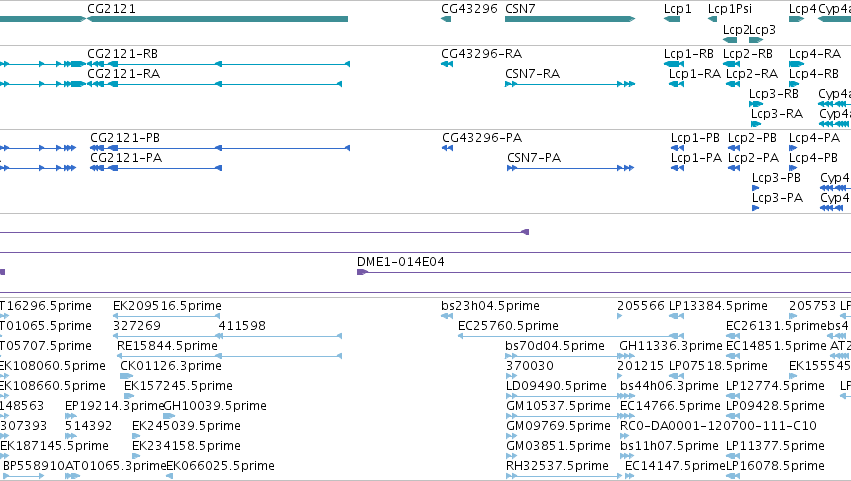The image size is (851, 481).
Task: Select the EC25760.5prime EST label
Action: (x=508, y=326)
